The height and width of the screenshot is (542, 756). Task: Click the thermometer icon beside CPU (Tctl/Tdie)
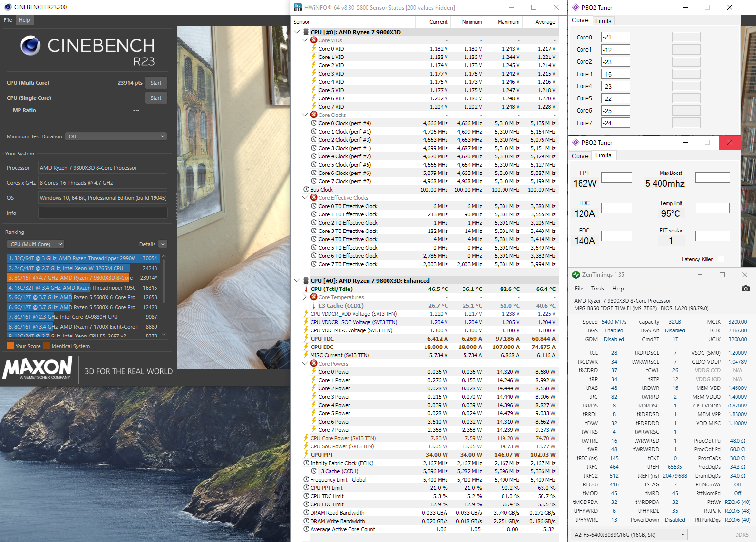coord(306,289)
